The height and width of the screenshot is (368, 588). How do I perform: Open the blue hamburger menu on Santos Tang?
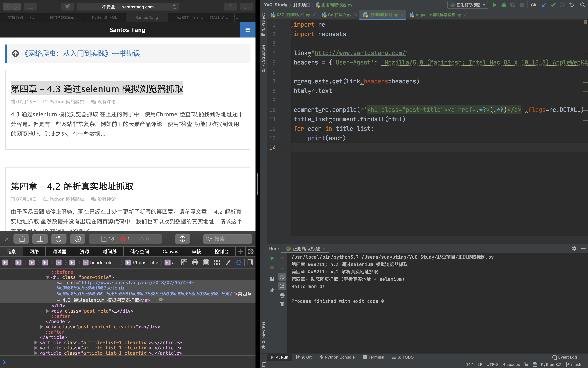(248, 30)
